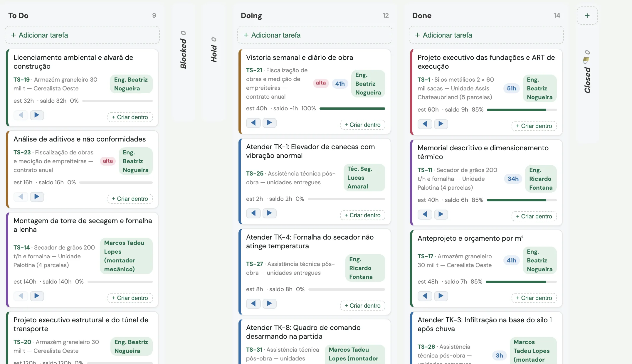Advance 'Atender TK-4' card with right arrow
This screenshot has width=632, height=364.
coord(269,304)
